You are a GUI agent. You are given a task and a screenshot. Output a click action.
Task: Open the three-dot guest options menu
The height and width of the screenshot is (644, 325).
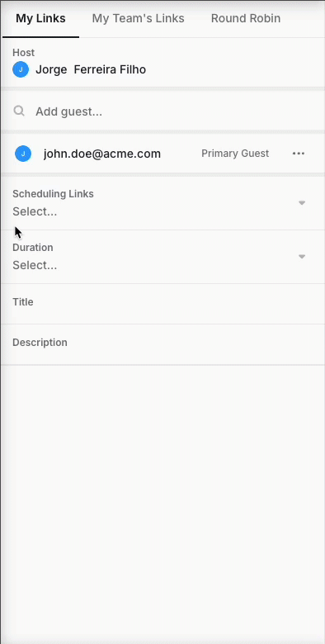(x=299, y=154)
